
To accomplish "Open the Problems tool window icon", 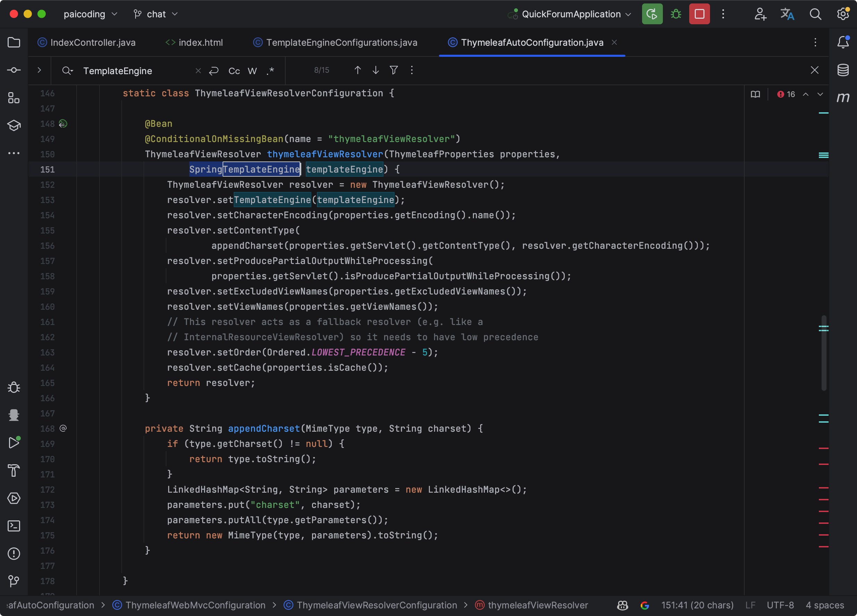I will click(x=14, y=554).
